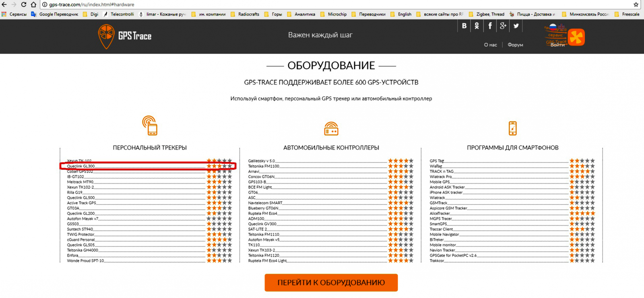The width and height of the screenshot is (644, 298).
Task: Open the Горы bookmark folder
Action: [x=273, y=14]
